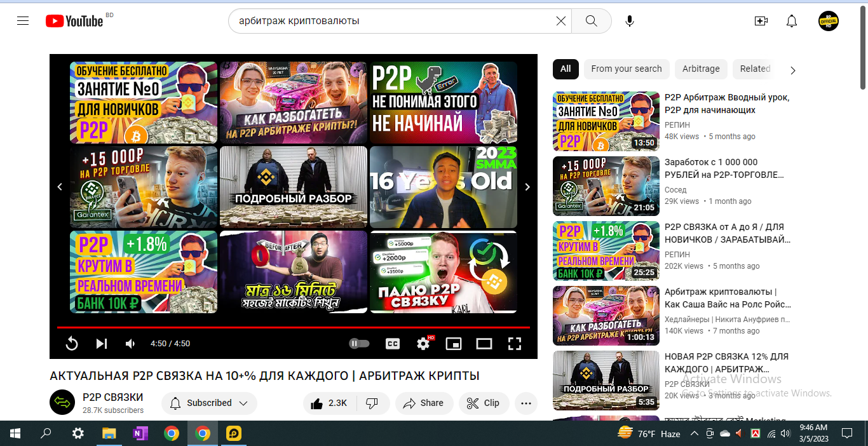This screenshot has height=446, width=868.
Task: Start voice search with microphone
Action: tap(629, 21)
